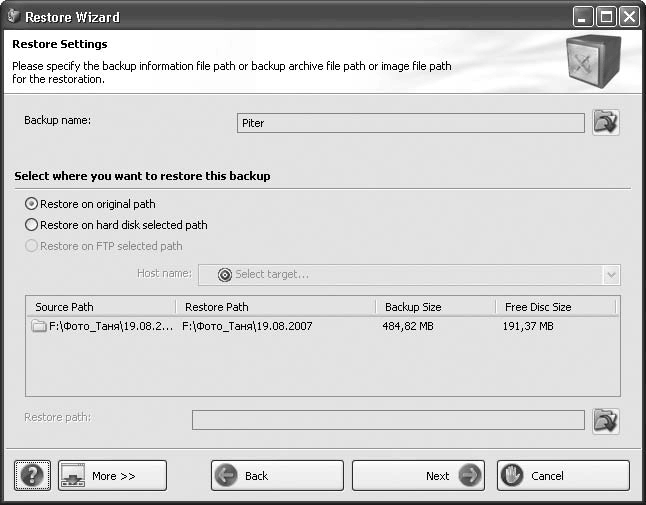
Task: Click the browse folder icon beside Backup name
Action: pos(605,123)
